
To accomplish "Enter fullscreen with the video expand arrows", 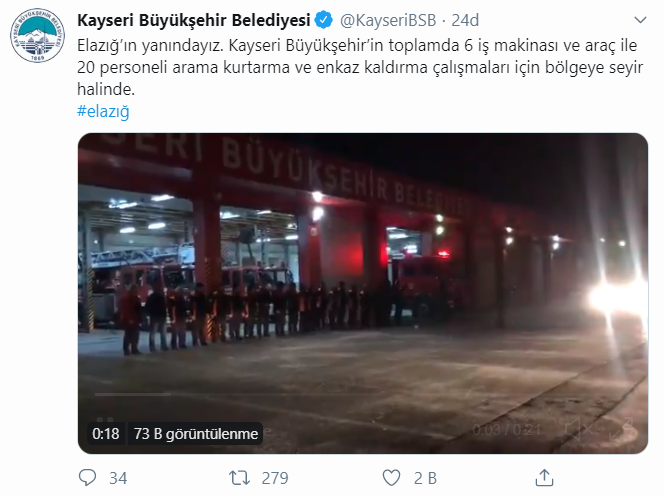I will click(622, 429).
